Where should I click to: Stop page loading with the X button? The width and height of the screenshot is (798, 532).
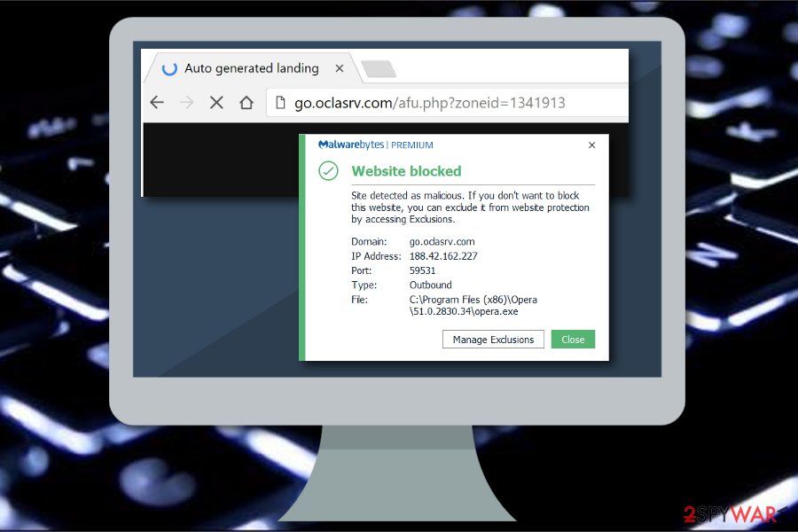(217, 102)
